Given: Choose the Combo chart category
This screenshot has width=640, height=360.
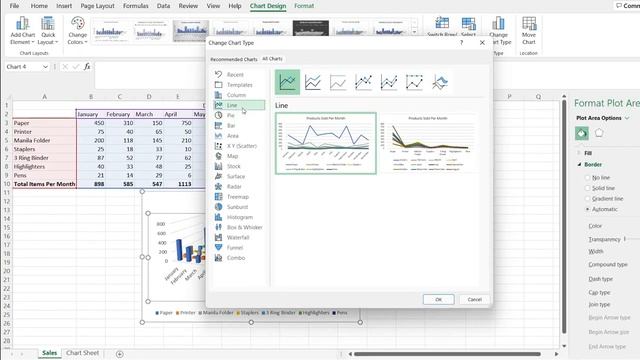Looking at the screenshot, I should coord(239,258).
